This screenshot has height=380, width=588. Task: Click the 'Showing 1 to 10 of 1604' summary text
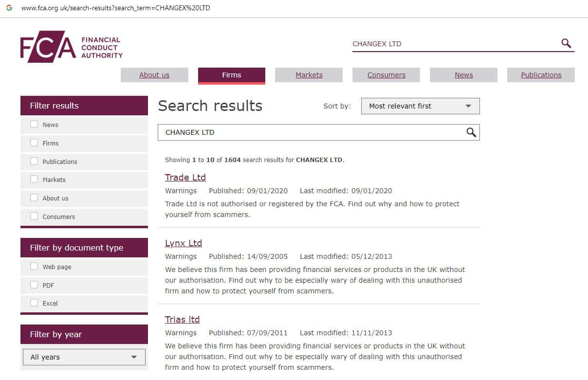pyautogui.click(x=255, y=160)
